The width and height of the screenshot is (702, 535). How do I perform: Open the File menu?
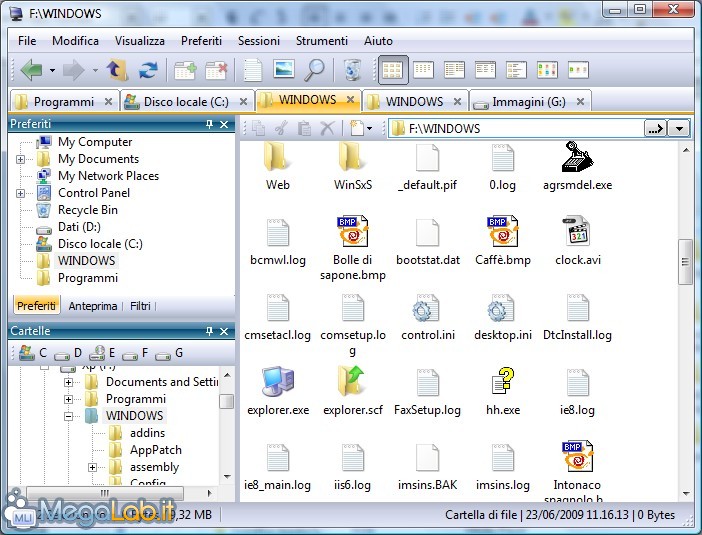27,41
